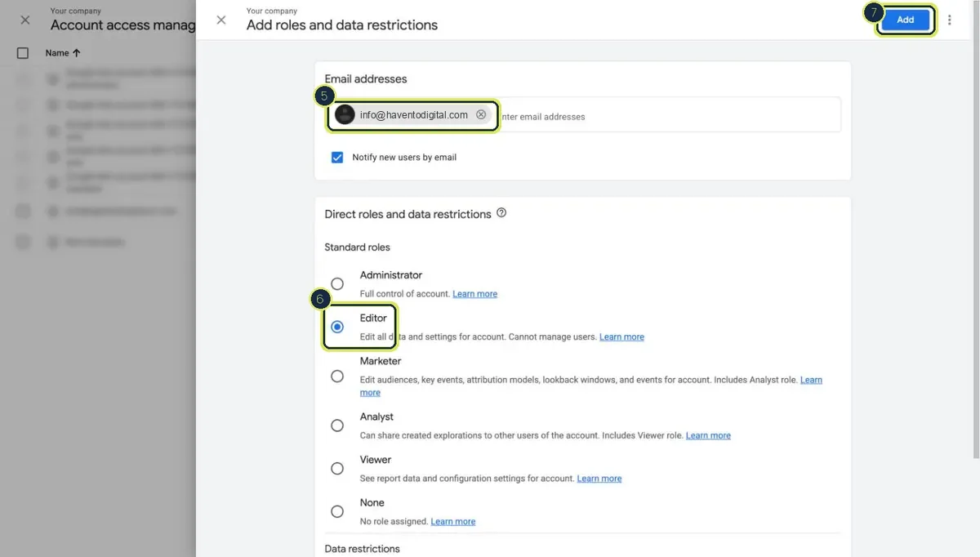
Task: Sort by Name column in access list
Action: click(x=63, y=53)
